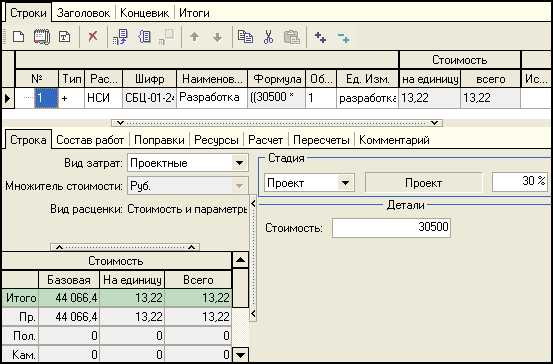Collapse left panel with upper side chevron
Image resolution: width=553 pixels, height=364 pixels.
[x=253, y=203]
